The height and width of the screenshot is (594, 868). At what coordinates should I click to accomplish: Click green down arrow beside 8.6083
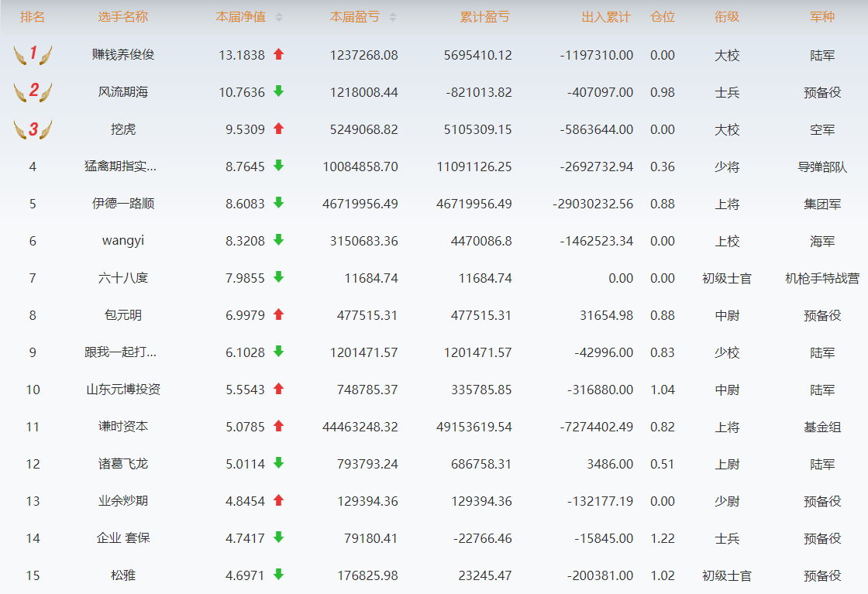278,202
